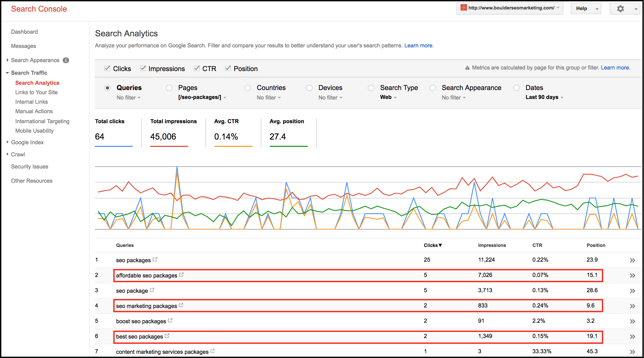Expand details arrow for content marketing services row
This screenshot has width=644, height=358.
(x=632, y=352)
